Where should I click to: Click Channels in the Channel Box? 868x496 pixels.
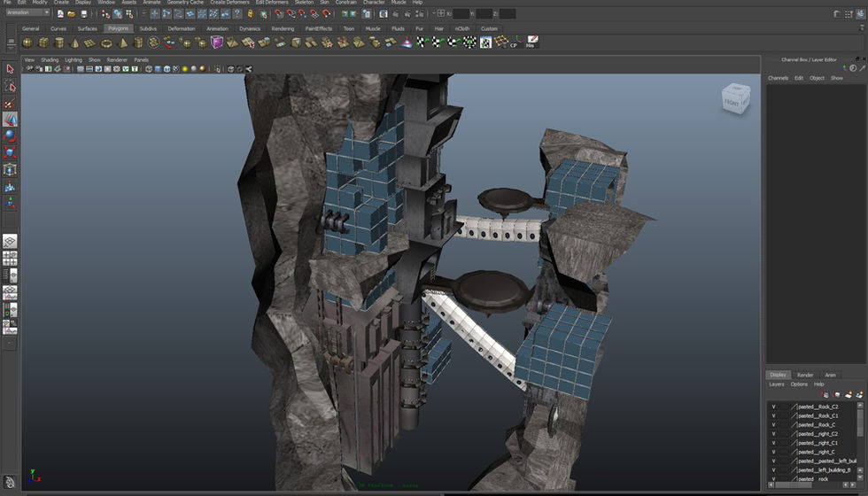[778, 78]
